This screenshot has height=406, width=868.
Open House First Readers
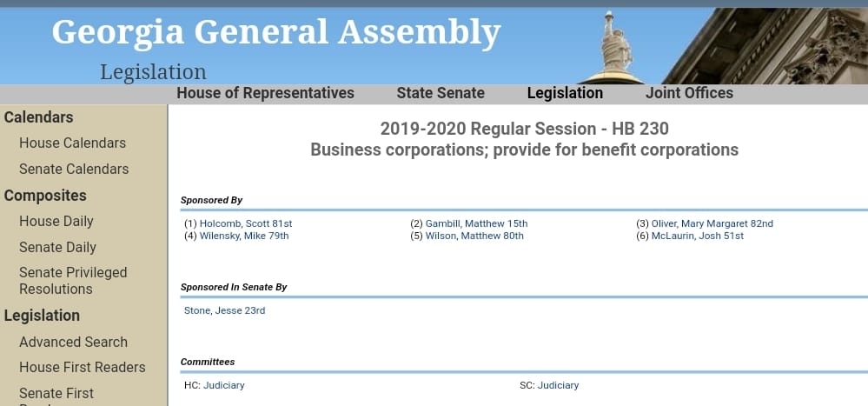pos(83,367)
